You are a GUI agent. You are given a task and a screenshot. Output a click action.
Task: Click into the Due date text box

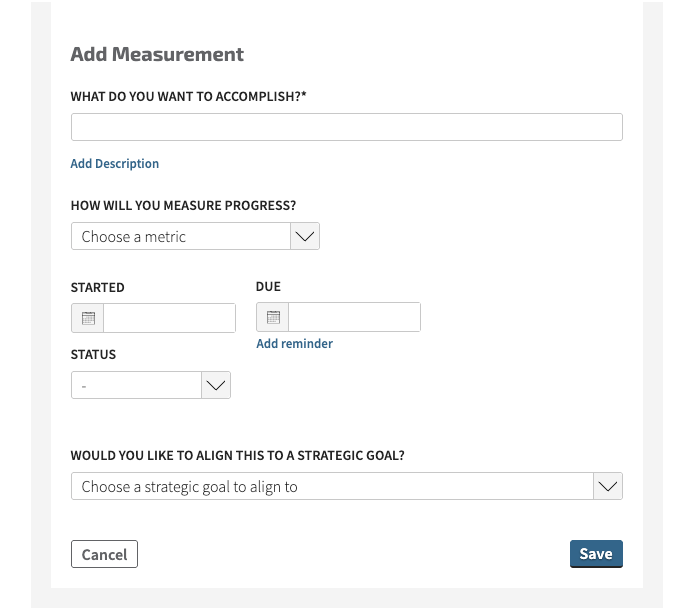click(354, 317)
